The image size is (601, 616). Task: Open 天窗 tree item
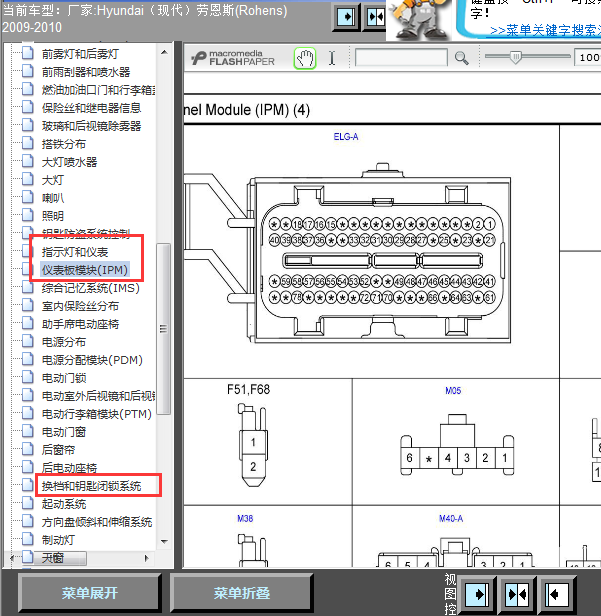pyautogui.click(x=53, y=558)
